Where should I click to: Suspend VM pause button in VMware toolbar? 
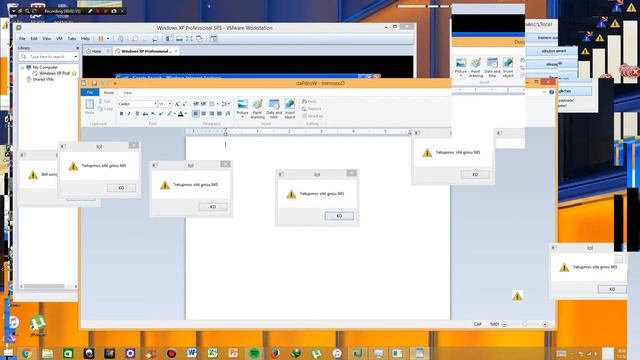(x=100, y=39)
